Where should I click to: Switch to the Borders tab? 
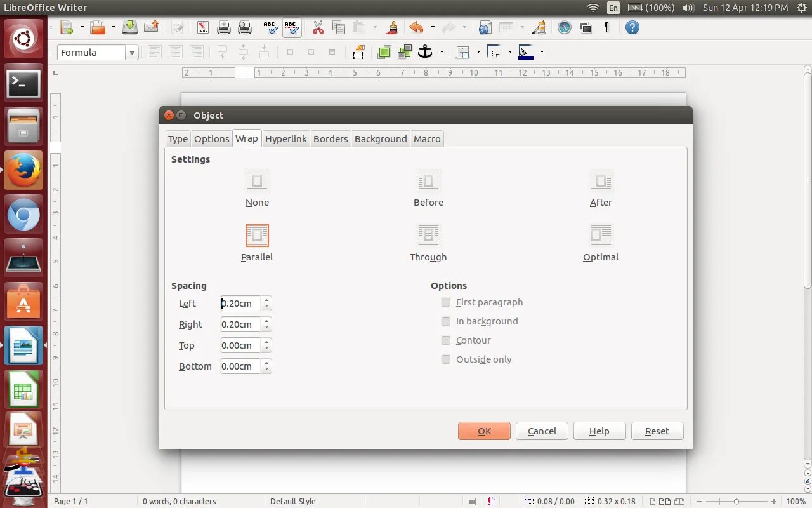[x=330, y=138]
